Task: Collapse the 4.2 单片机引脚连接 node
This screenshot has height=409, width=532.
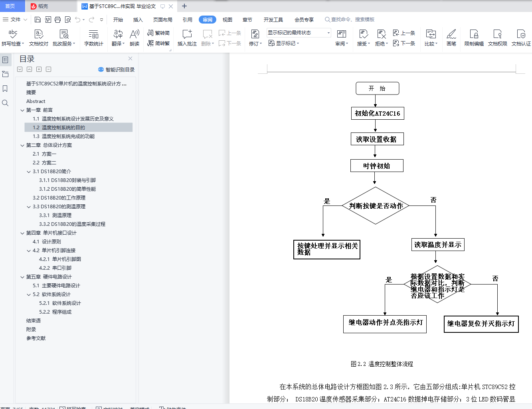Action: 29,251
